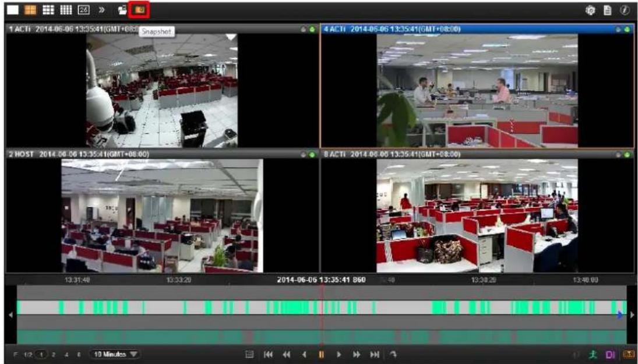Click the curved return arrow icon

[x=393, y=355]
